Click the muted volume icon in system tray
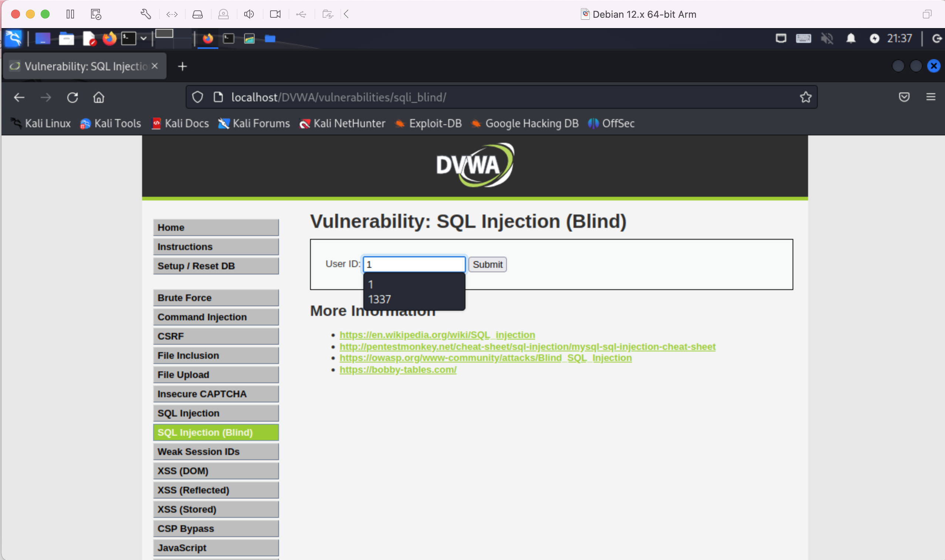 [x=827, y=38]
